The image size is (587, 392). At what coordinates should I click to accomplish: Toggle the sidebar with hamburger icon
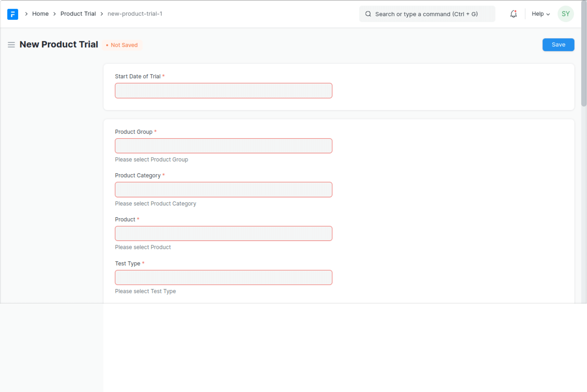click(11, 45)
